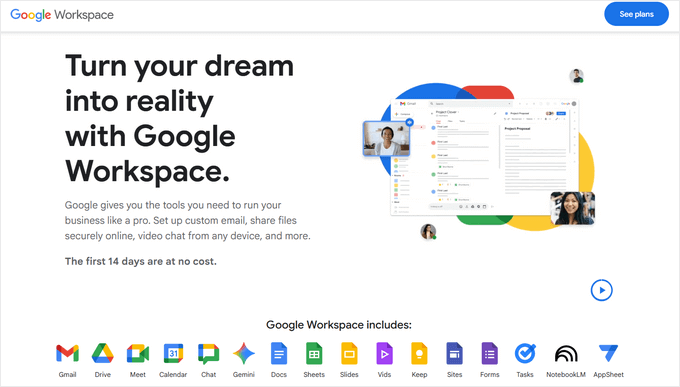Open the AppSheet app icon
The height and width of the screenshot is (387, 680).
coord(608,353)
